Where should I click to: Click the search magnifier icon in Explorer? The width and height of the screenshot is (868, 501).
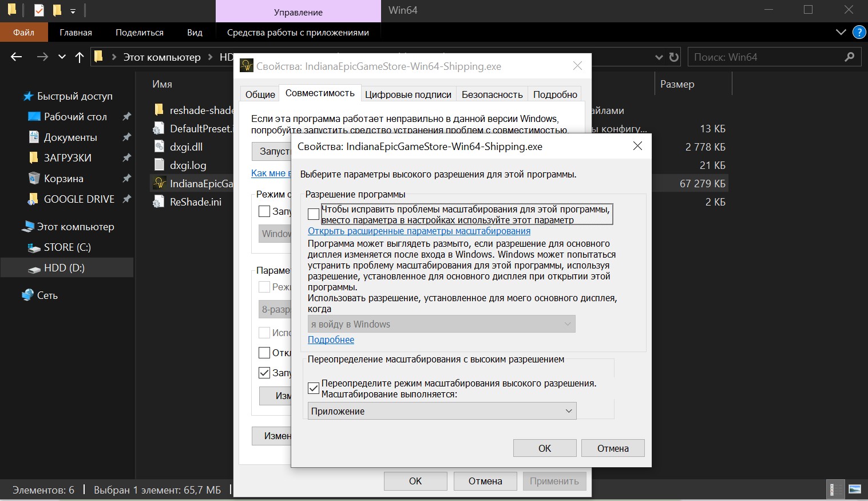coord(850,57)
